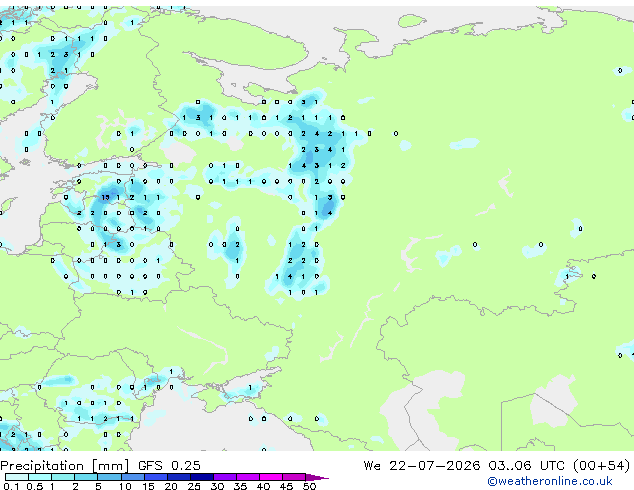Click the legend label '30'
The image size is (634, 490).
(217, 486)
